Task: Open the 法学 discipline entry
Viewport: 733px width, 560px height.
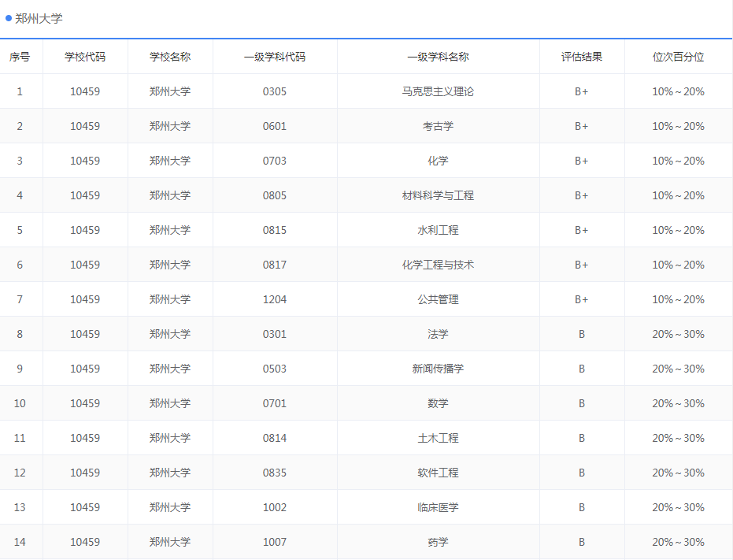Action: pos(438,333)
